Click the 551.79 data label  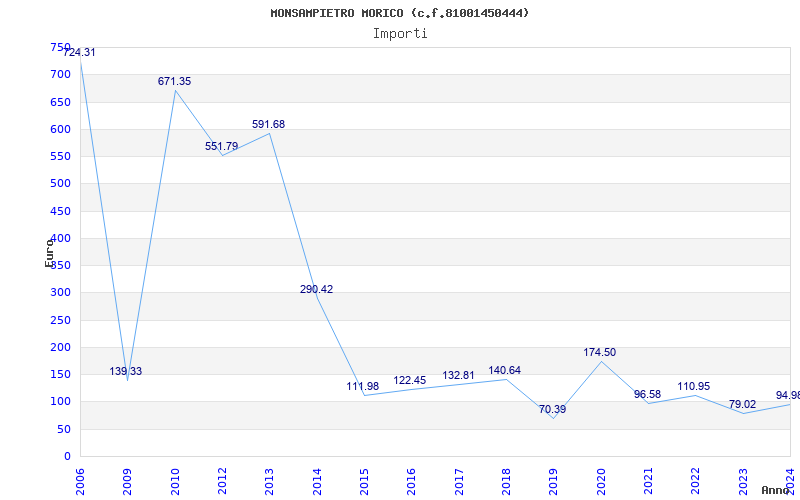pos(221,146)
